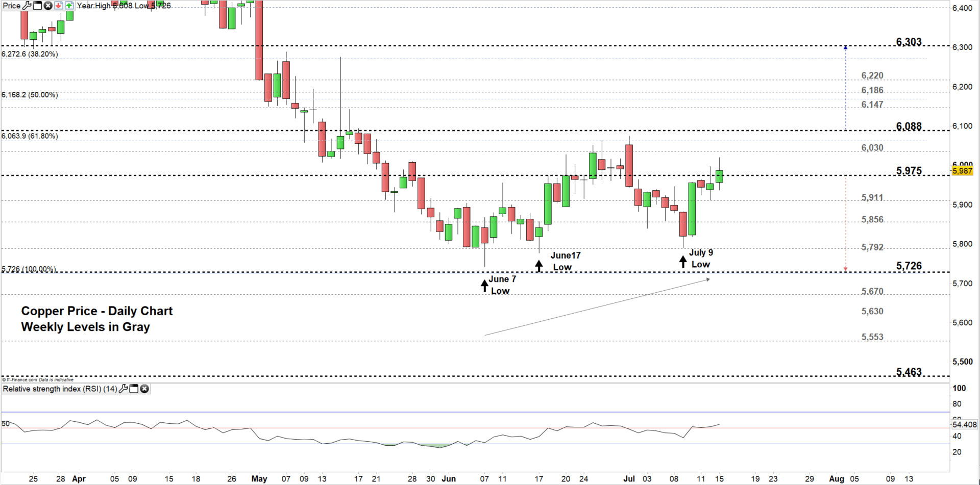Click 5,900 on the price axis
Image resolution: width=980 pixels, height=485 pixels.
coord(963,205)
